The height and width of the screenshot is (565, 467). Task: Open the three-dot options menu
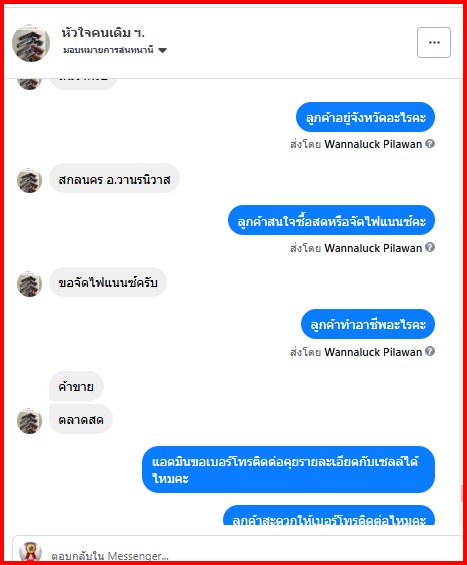point(434,43)
